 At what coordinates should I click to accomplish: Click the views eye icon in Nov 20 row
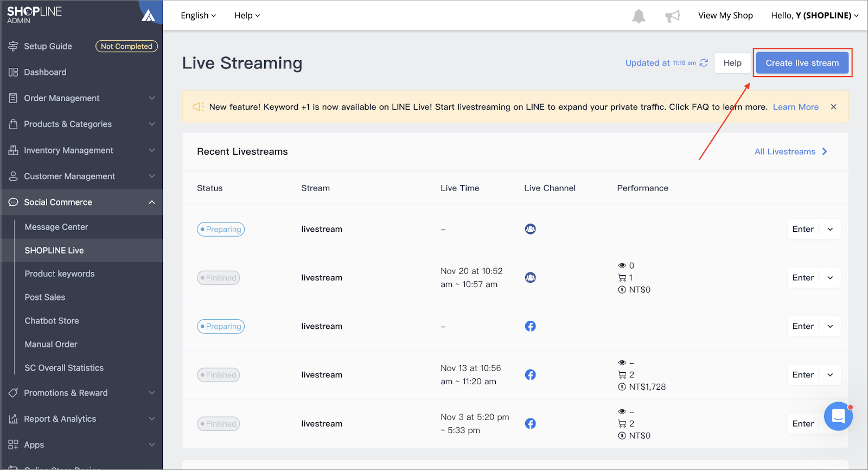coord(622,265)
